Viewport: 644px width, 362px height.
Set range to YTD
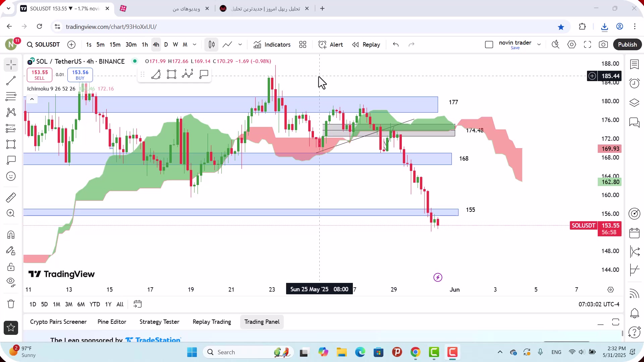(95, 304)
